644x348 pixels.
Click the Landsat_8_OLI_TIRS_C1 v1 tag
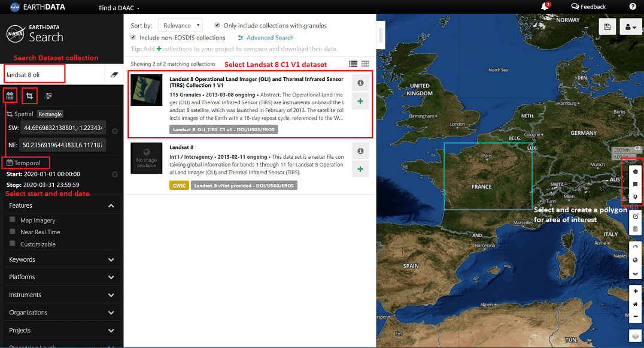click(x=224, y=129)
